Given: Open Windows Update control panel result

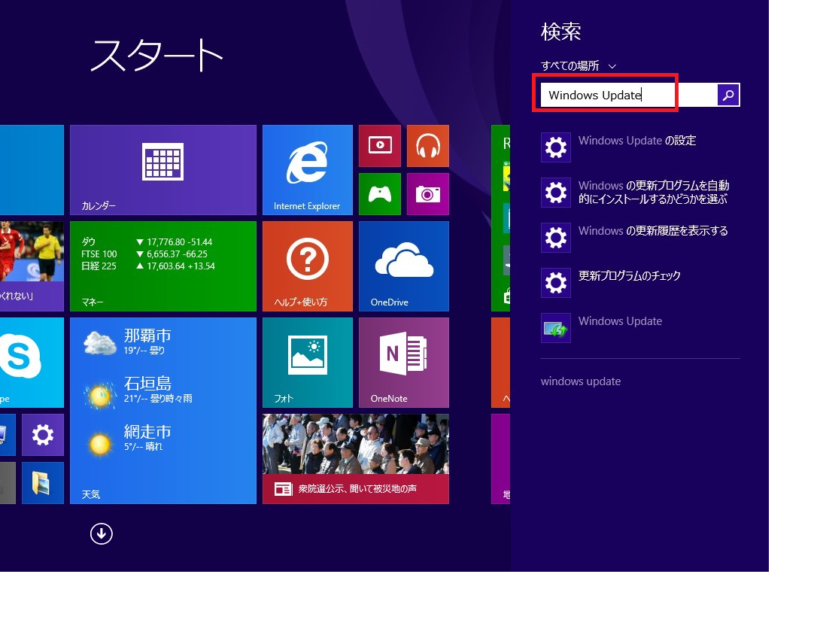Looking at the screenshot, I should (620, 321).
